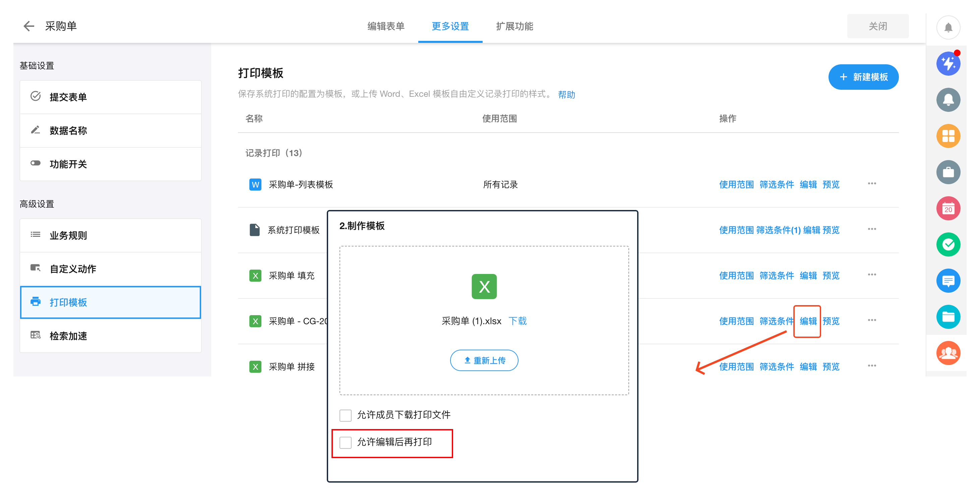Open the gray briefcase sidebar icon
Image resolution: width=980 pixels, height=496 pixels.
948,172
